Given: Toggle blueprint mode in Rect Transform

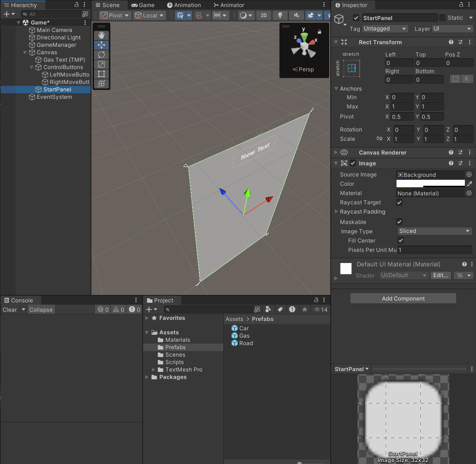Looking at the screenshot, I should point(455,79).
